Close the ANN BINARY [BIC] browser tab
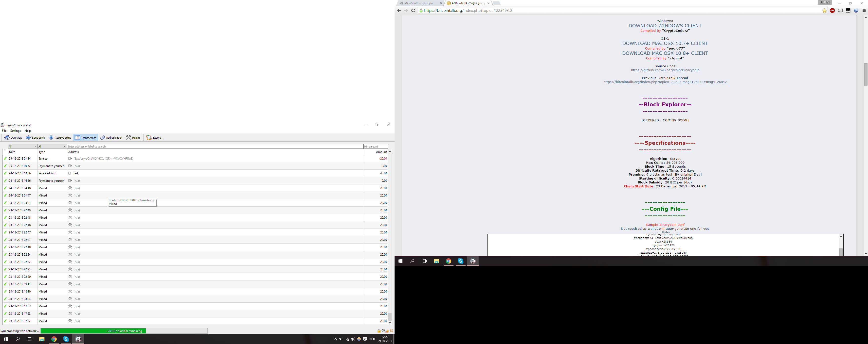The image size is (868, 344). pyautogui.click(x=488, y=3)
